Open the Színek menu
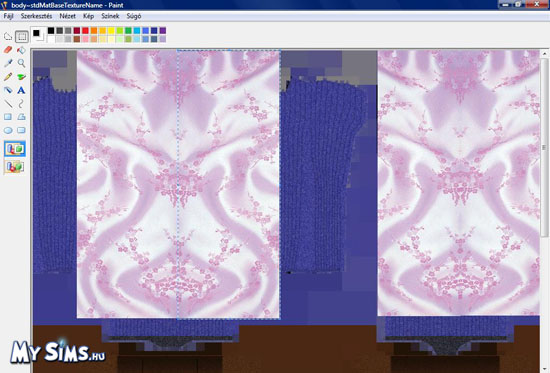The image size is (550, 373). click(x=110, y=16)
